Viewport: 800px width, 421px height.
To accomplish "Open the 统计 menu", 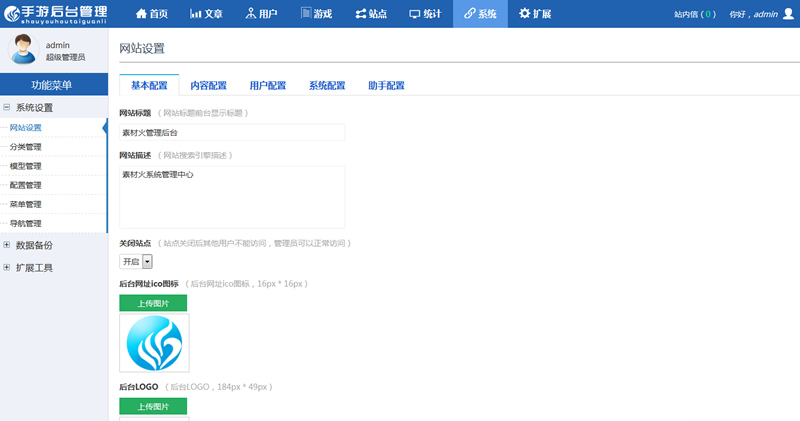I will pos(426,14).
